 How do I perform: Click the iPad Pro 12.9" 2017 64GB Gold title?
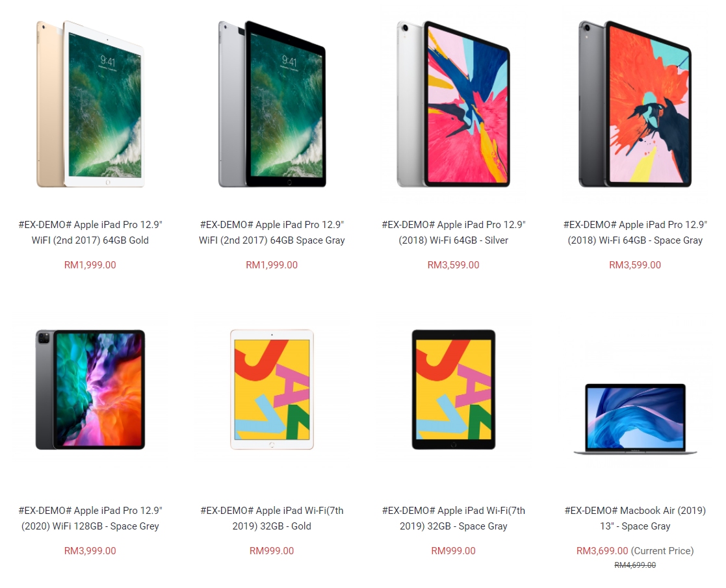pos(90,233)
